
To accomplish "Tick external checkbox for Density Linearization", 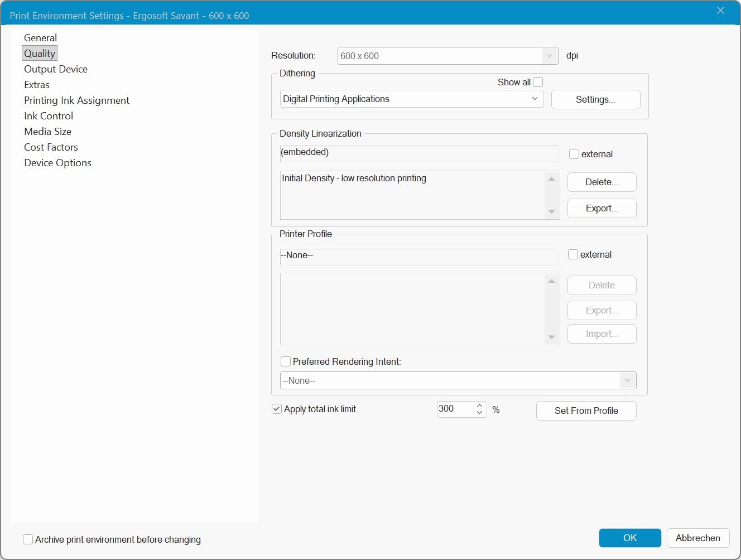I will coord(574,154).
